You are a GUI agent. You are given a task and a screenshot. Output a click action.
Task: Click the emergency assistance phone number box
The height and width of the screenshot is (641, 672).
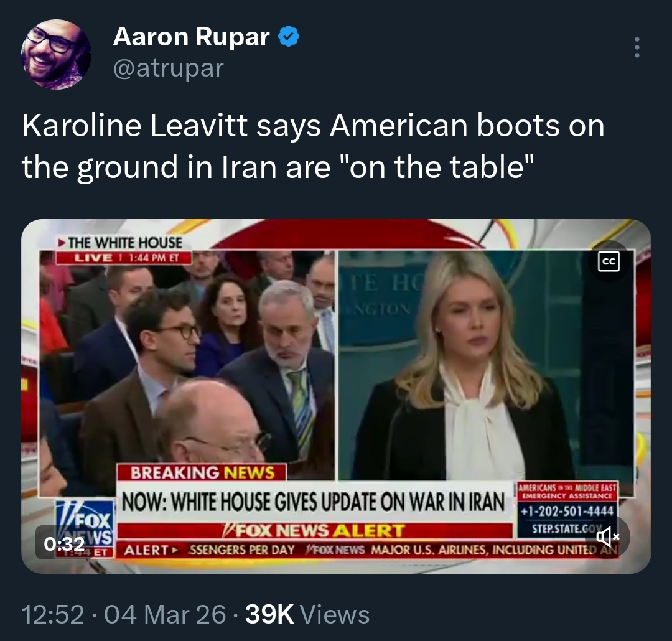[x=567, y=510]
